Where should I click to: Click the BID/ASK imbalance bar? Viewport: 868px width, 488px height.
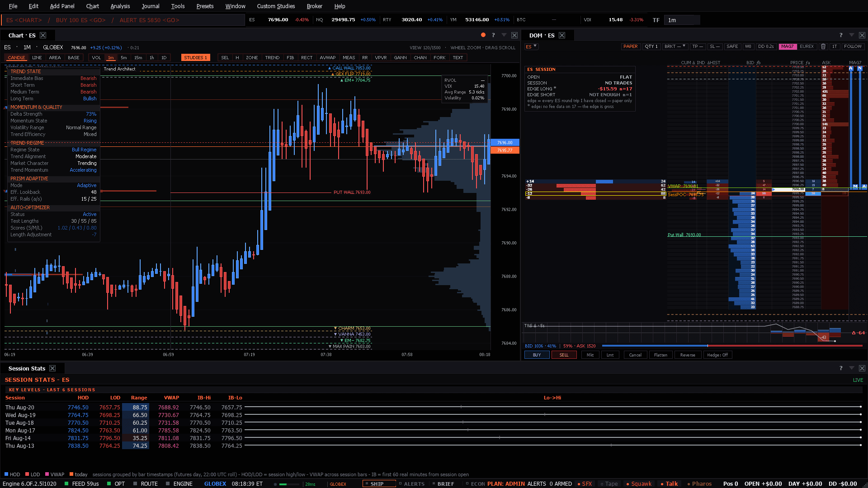tap(732, 346)
